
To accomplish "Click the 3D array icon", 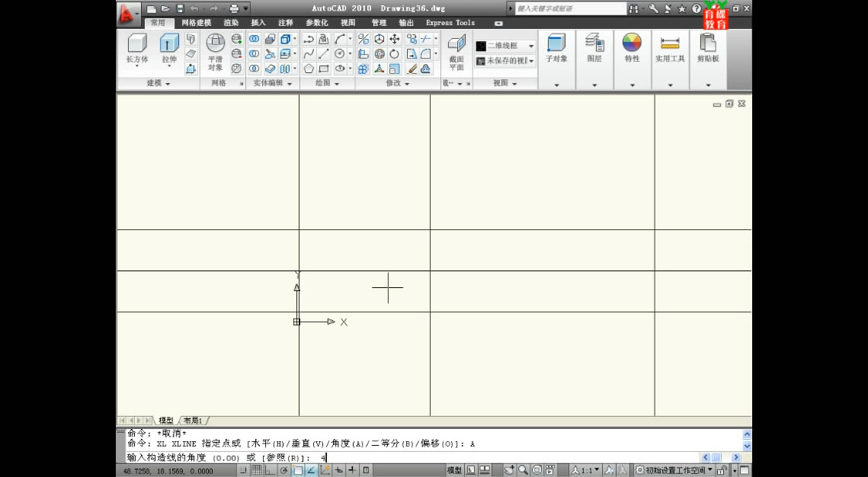I will tap(364, 69).
